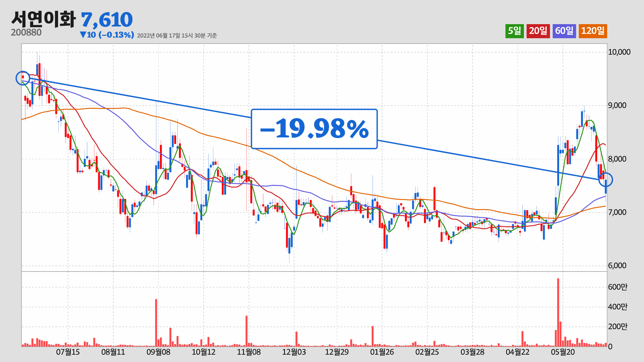Click the 01월26 date label
644x362 pixels.
382,352
